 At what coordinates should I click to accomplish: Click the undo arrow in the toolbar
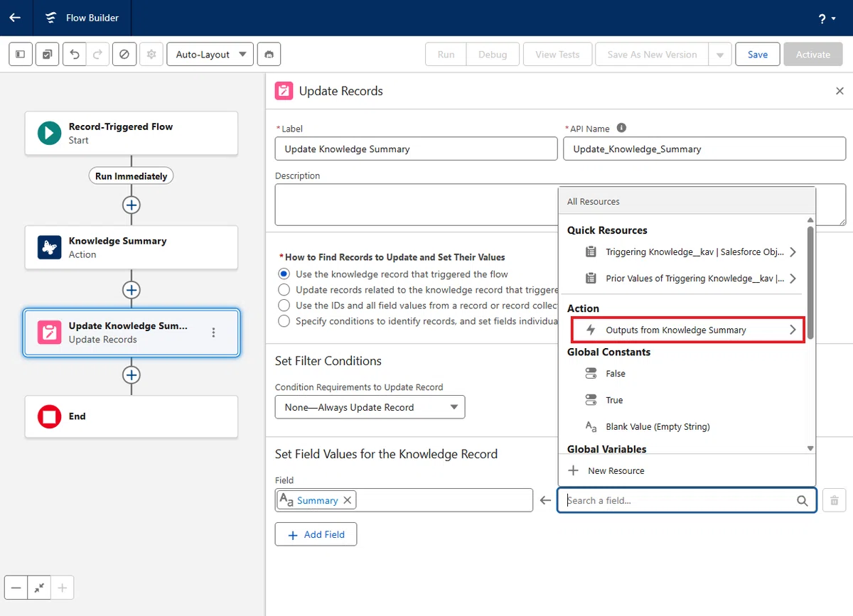click(x=75, y=54)
